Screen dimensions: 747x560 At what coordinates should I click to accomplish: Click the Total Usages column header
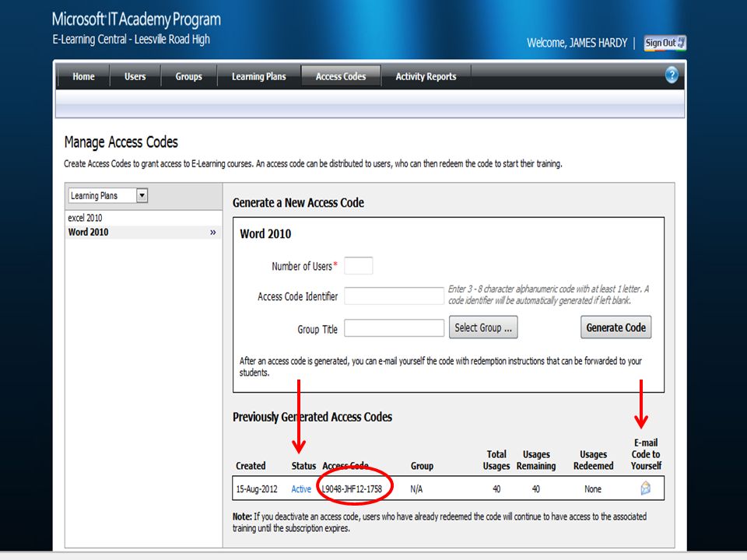click(496, 460)
